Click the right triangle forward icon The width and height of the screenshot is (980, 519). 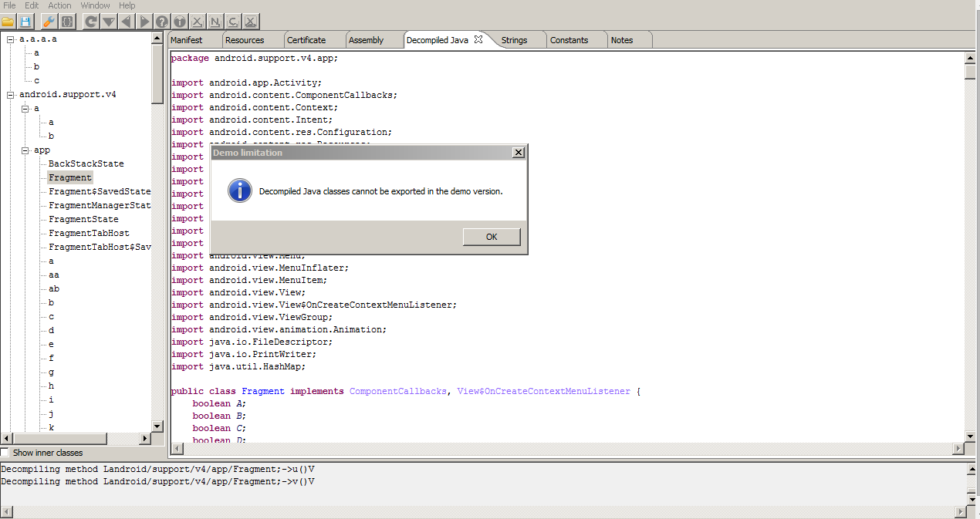[144, 22]
